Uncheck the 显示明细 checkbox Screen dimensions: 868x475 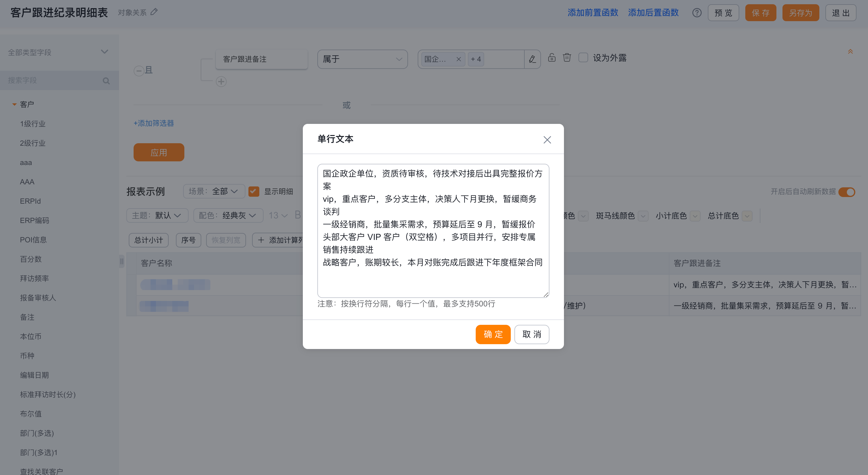click(254, 191)
